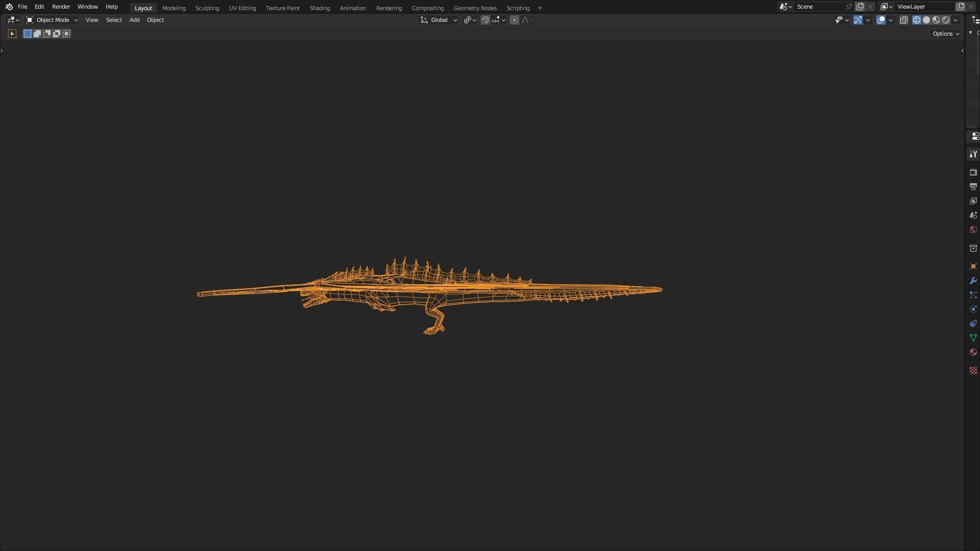Choose the Extend Selection mode
980x551 pixels.
coord(37,34)
